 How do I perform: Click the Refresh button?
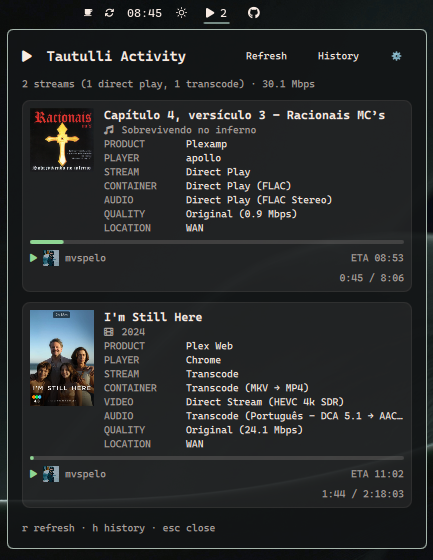pos(266,56)
